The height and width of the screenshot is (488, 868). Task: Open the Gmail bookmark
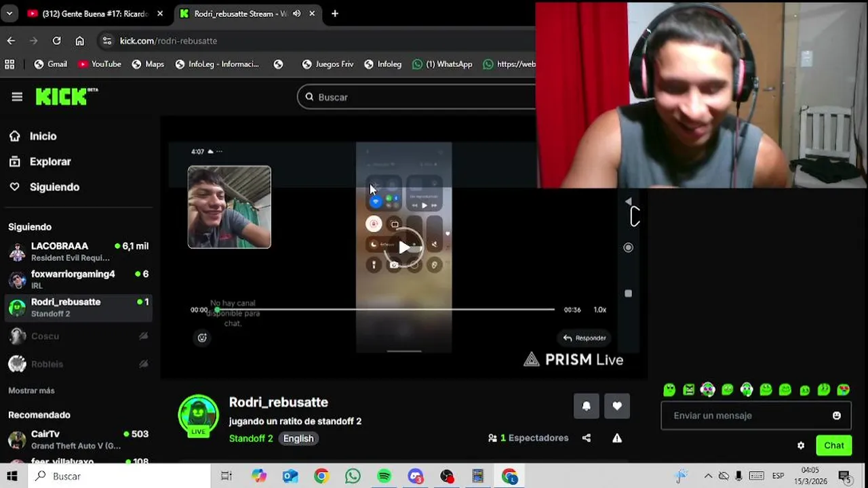[x=51, y=64]
